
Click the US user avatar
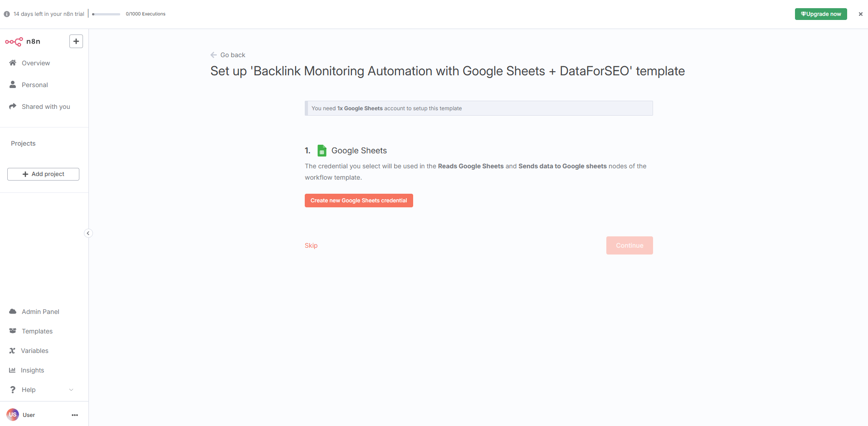(x=13, y=414)
